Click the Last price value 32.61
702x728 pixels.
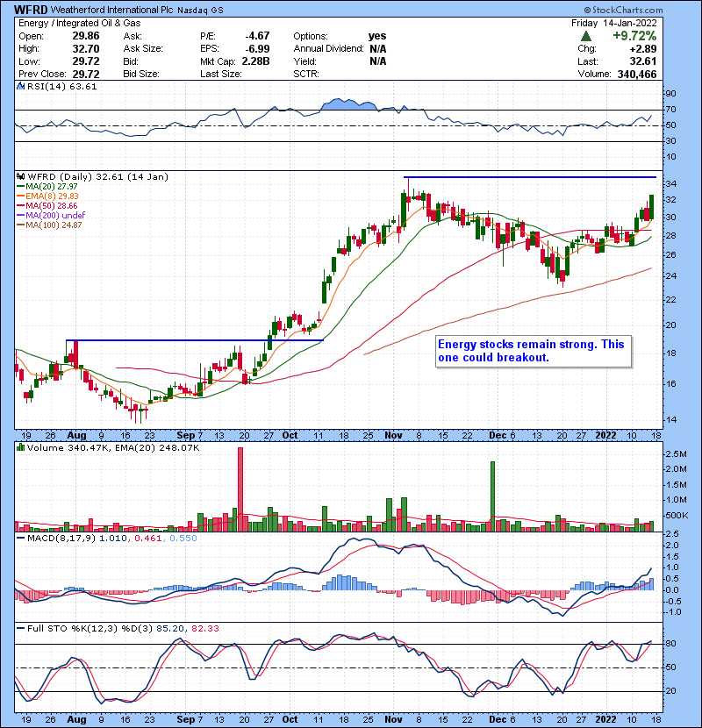click(643, 61)
